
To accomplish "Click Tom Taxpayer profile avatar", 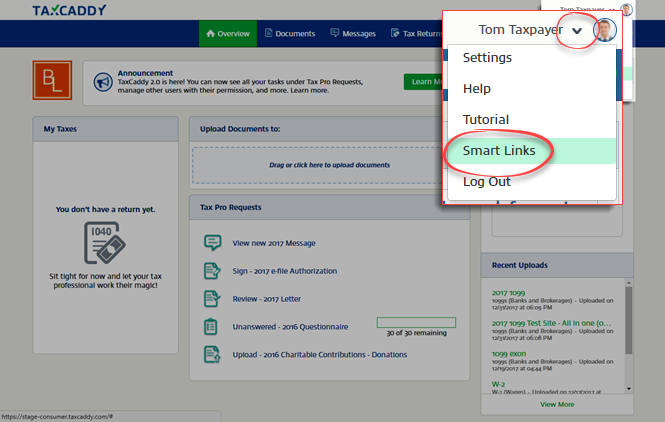I will (x=605, y=30).
